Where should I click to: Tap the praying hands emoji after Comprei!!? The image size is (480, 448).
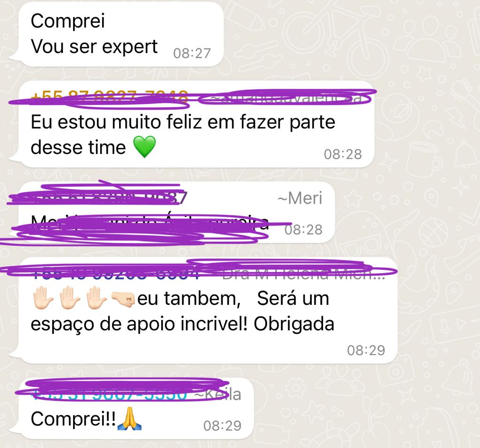coord(130,418)
